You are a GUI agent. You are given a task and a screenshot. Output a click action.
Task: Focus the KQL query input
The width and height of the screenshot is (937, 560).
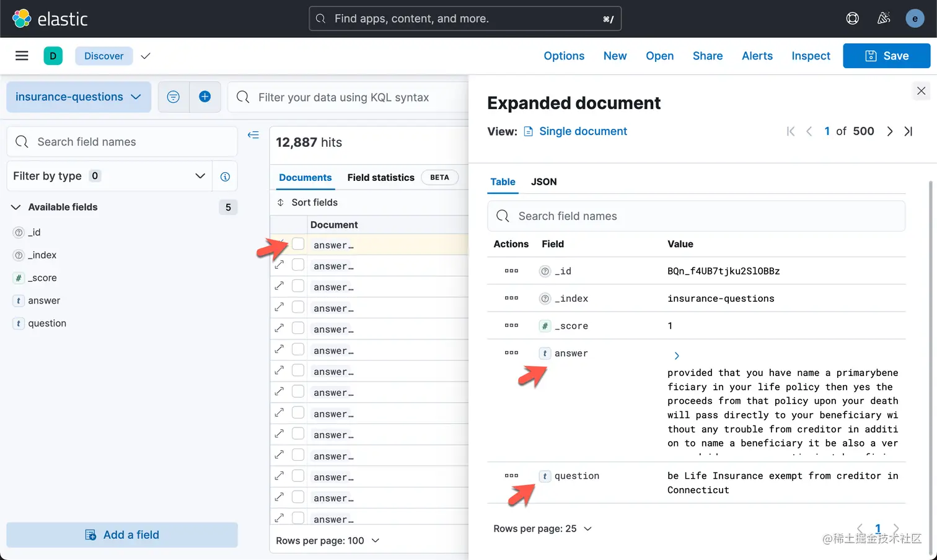(348, 97)
